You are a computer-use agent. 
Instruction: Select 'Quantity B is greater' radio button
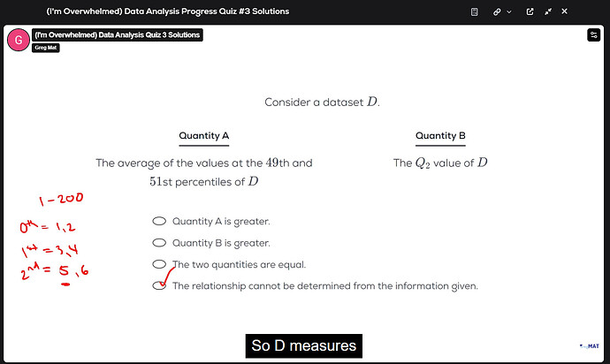click(159, 242)
